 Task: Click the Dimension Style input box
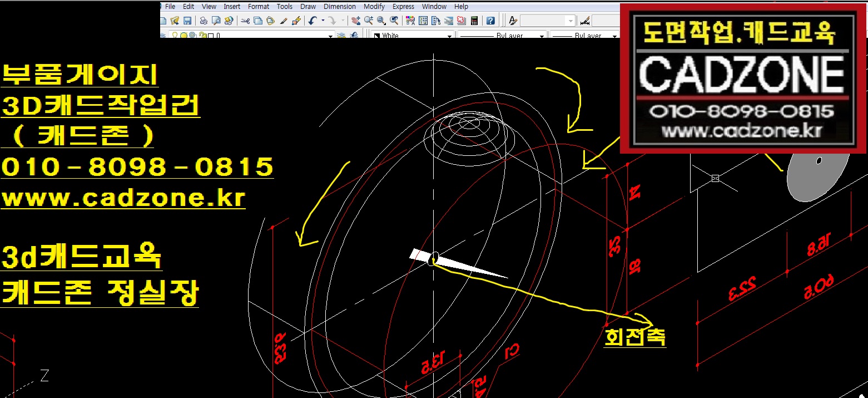coord(606,21)
